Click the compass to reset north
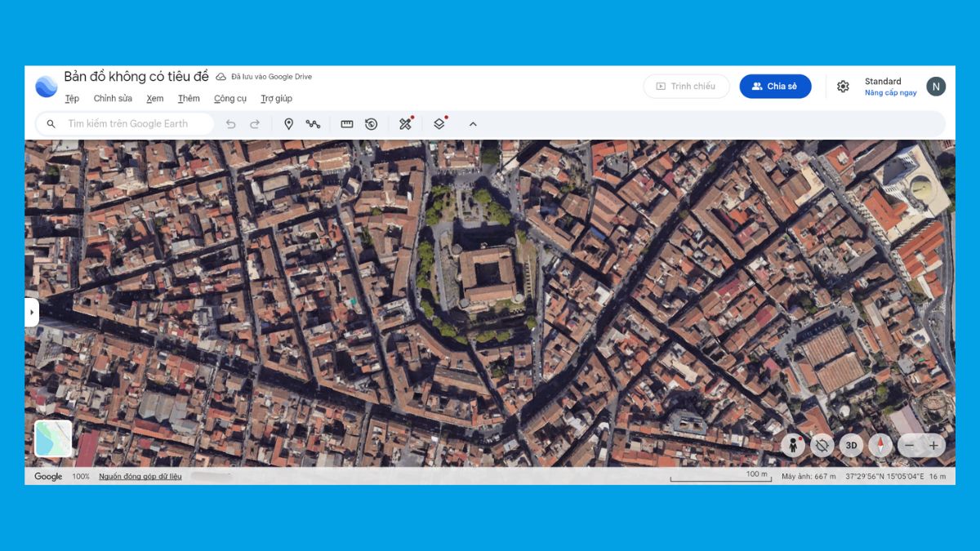This screenshot has height=551, width=980. [x=880, y=445]
